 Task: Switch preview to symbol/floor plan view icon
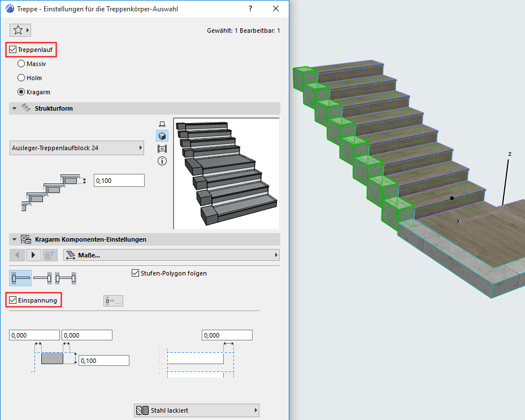[x=163, y=123]
